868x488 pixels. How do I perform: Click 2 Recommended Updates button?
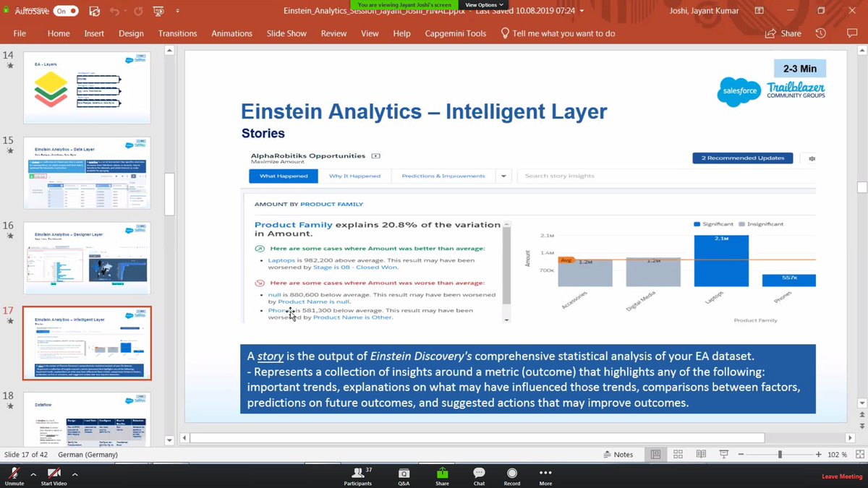tap(742, 158)
